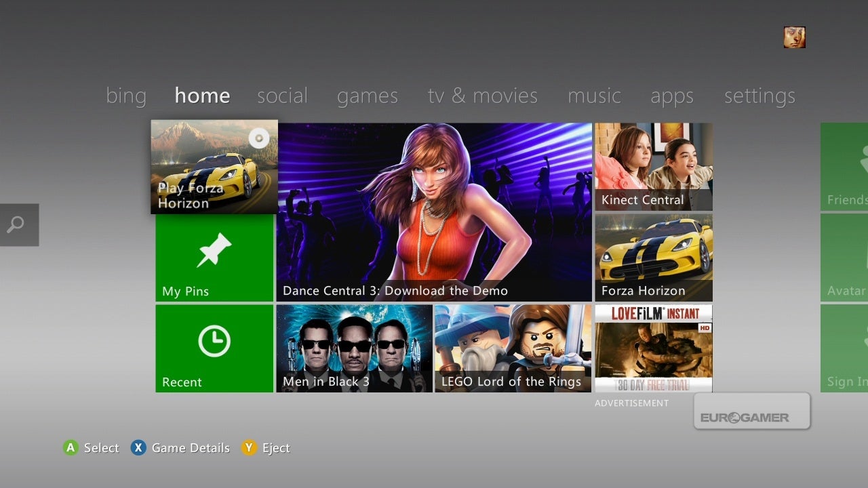Select the gamer profile avatar picture

(x=794, y=37)
